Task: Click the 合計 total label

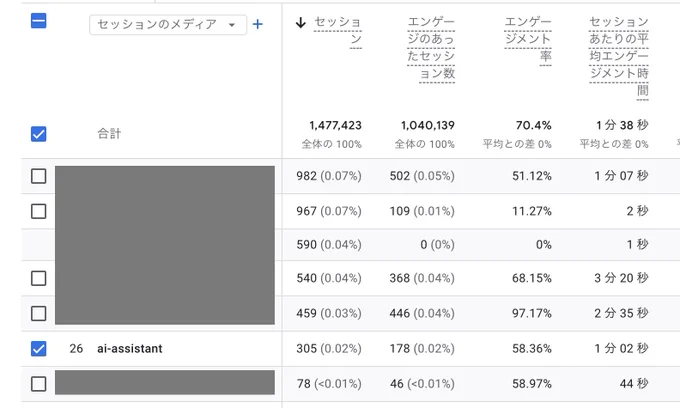Action: tap(109, 134)
